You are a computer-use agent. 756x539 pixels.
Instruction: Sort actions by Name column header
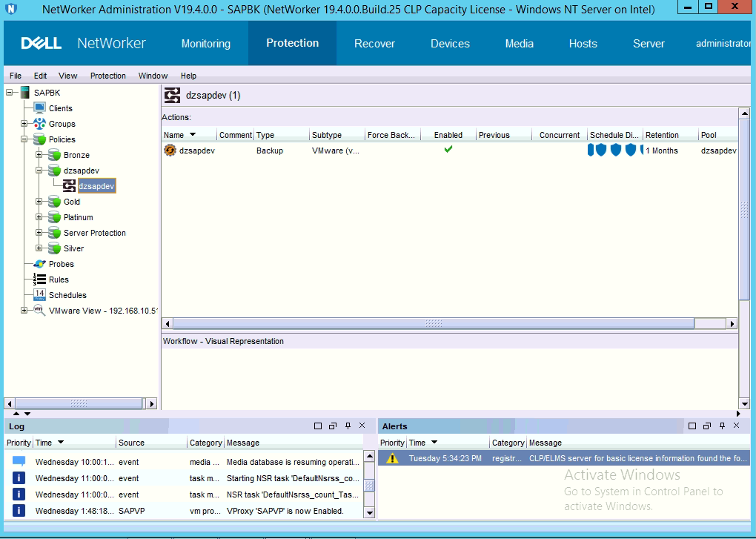tap(179, 135)
